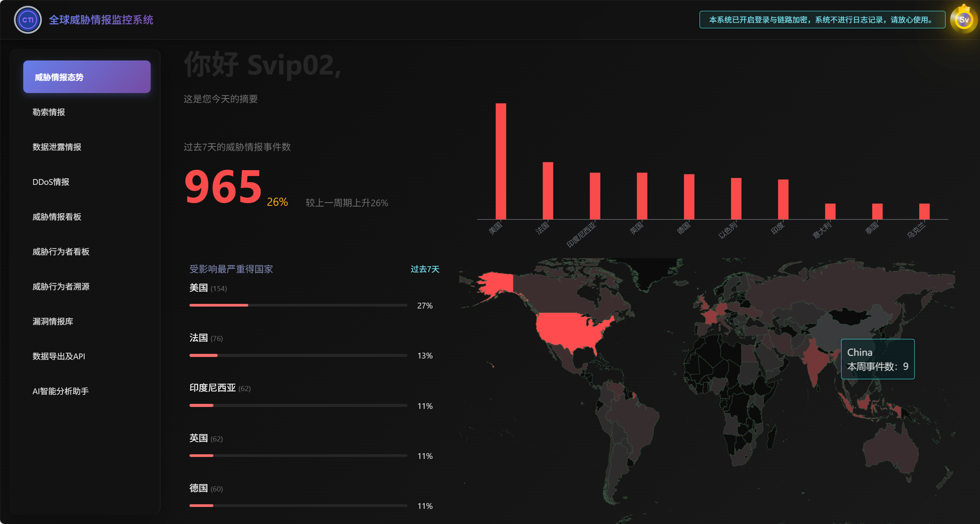
Task: Go to 数据泄露情报 page
Action: point(57,147)
